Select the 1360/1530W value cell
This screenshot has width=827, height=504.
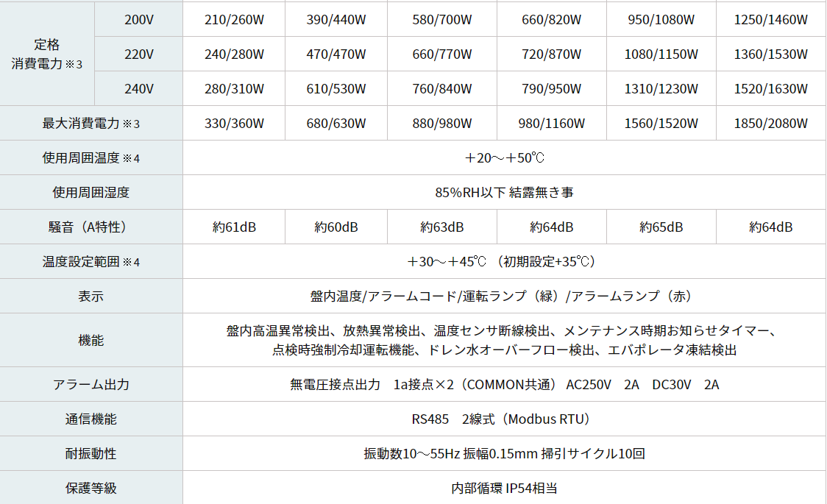tap(770, 54)
